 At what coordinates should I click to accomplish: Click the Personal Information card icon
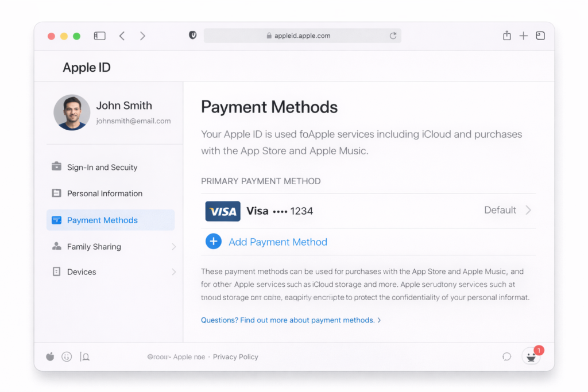tap(56, 193)
